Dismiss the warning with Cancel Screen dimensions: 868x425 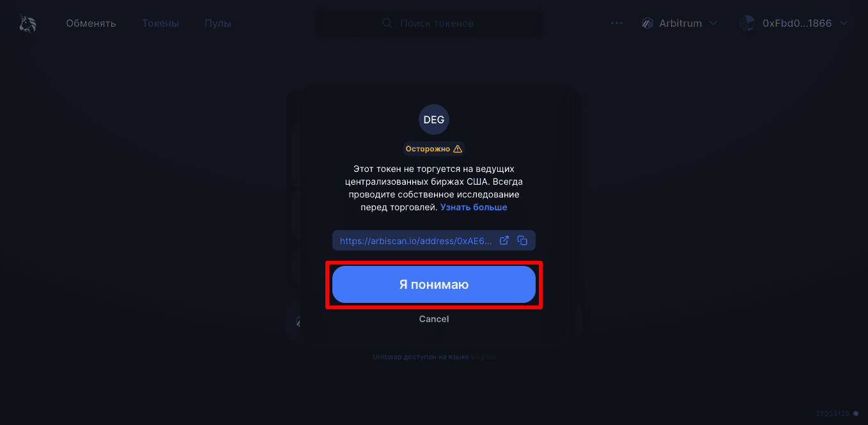coord(434,319)
